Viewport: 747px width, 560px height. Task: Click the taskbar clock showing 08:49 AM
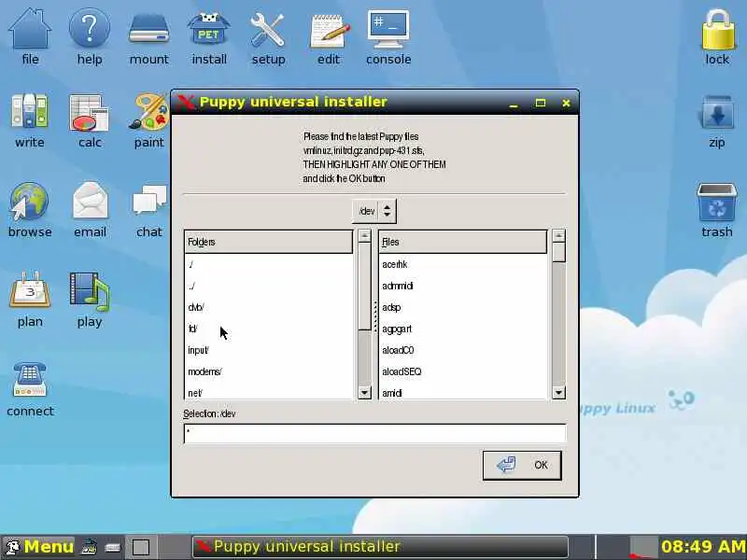[703, 546]
